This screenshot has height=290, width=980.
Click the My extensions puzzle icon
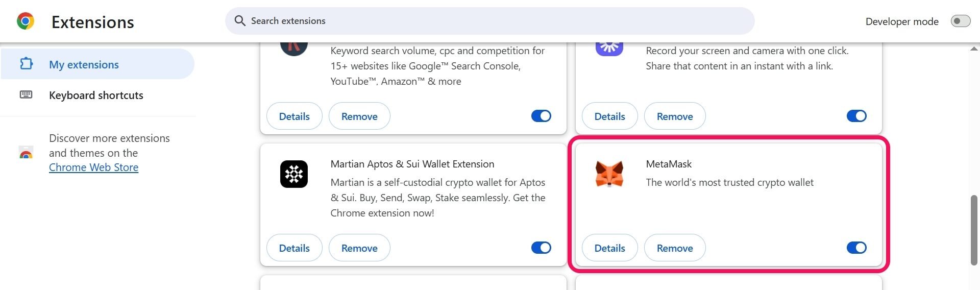pos(26,64)
